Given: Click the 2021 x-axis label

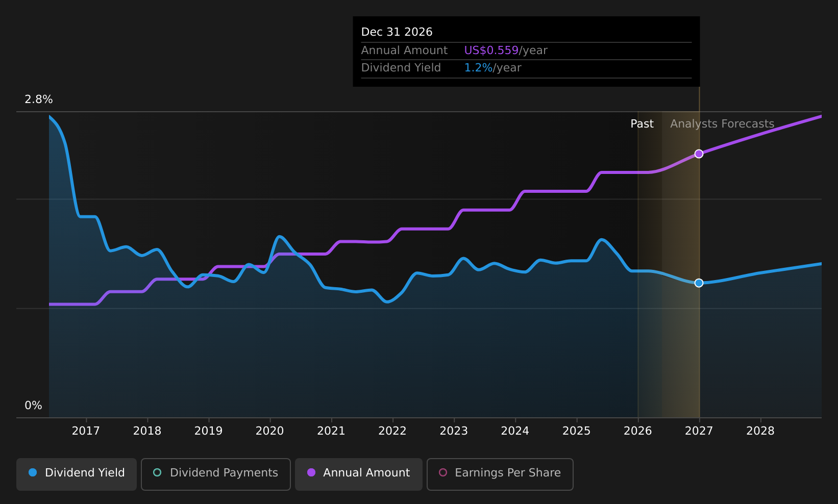Looking at the screenshot, I should click(x=331, y=431).
